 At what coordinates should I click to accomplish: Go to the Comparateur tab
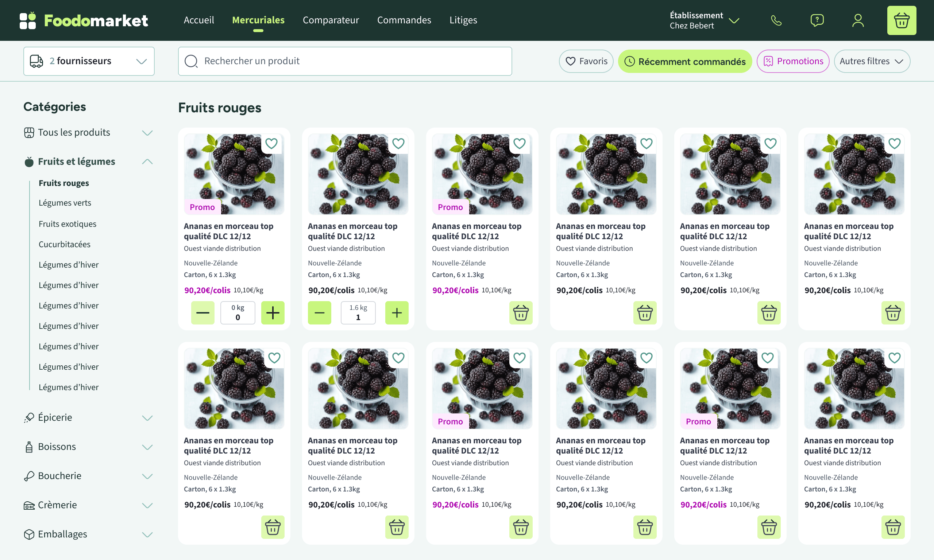(x=331, y=20)
